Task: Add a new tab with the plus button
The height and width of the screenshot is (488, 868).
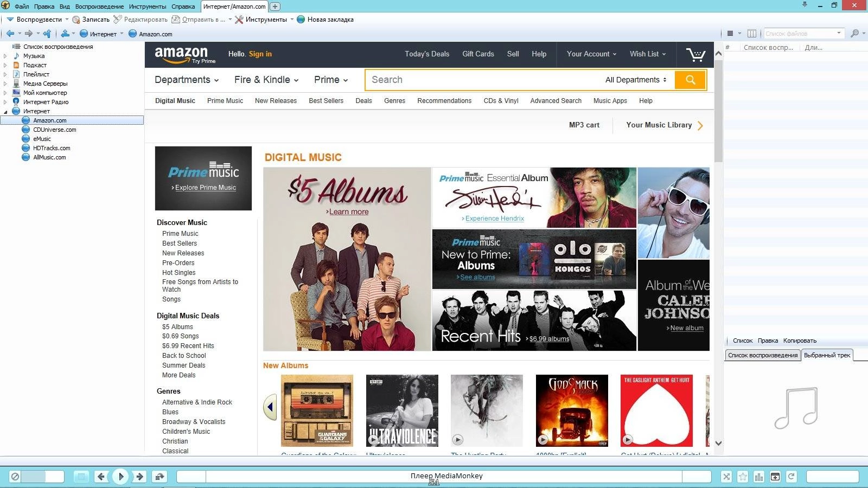Action: coord(275,7)
